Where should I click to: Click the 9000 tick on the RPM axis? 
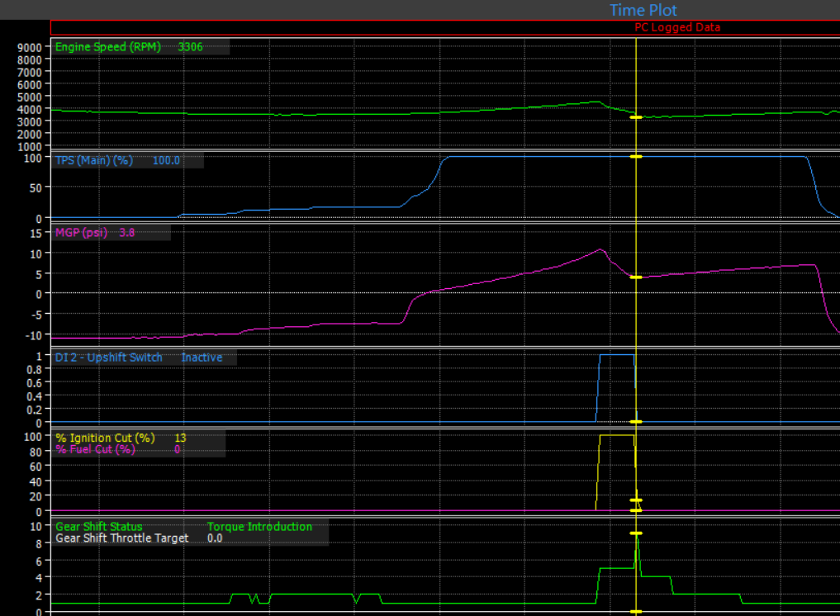tap(30, 48)
